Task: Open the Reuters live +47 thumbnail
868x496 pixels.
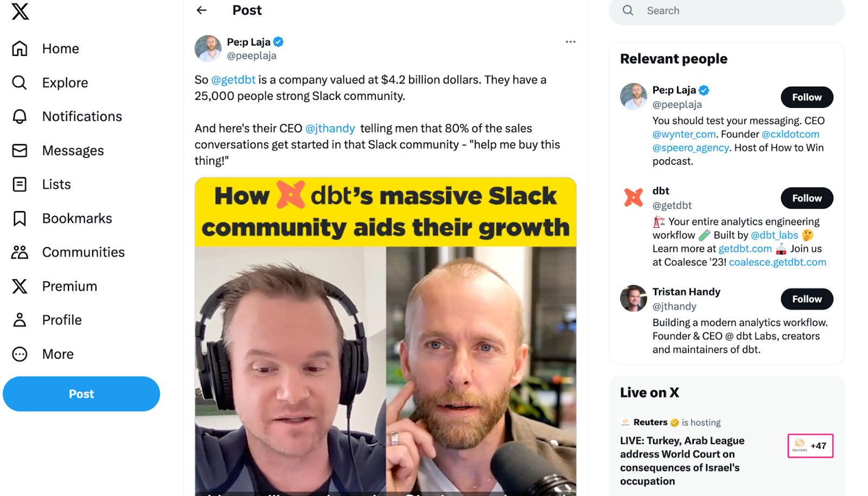Action: tap(810, 446)
